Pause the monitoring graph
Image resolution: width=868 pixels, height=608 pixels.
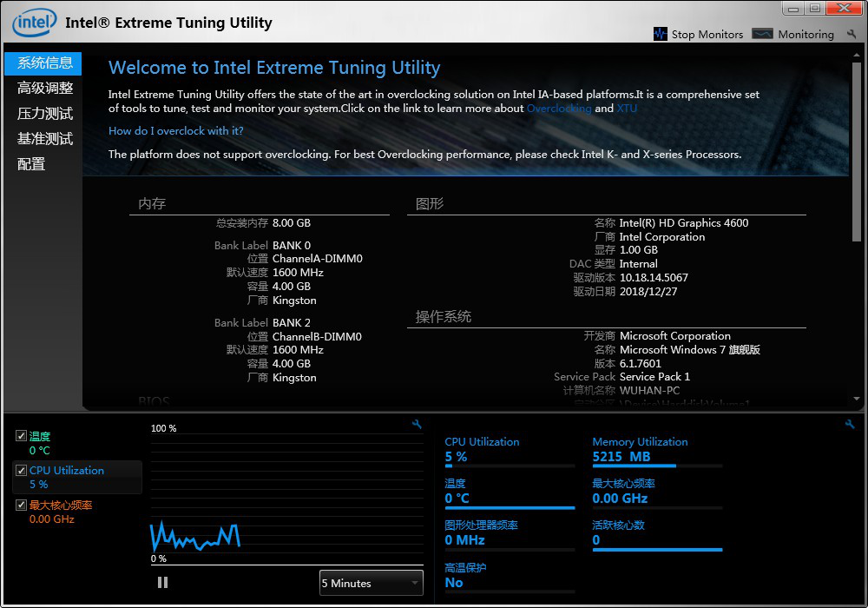(163, 583)
